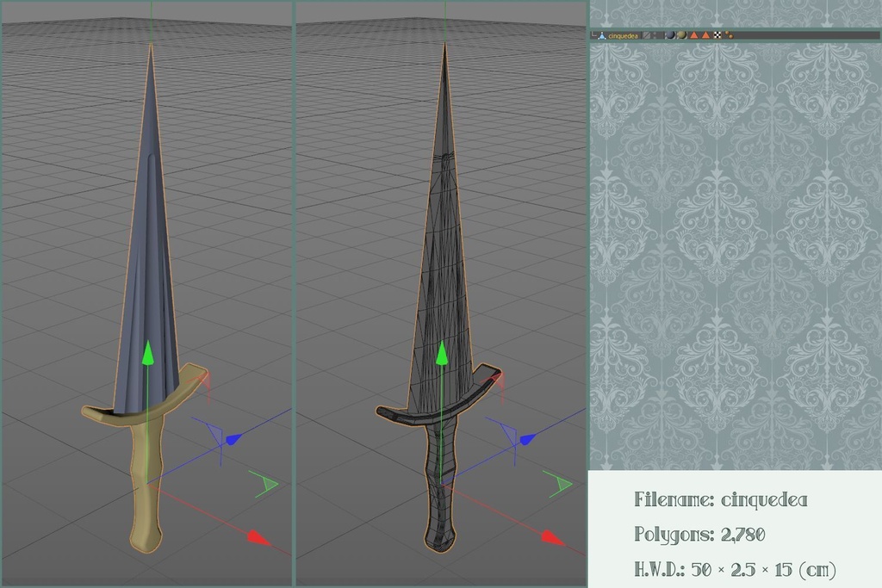
Task: Click the green plane handle in the shaded viewport
Action: pyautogui.click(x=265, y=484)
